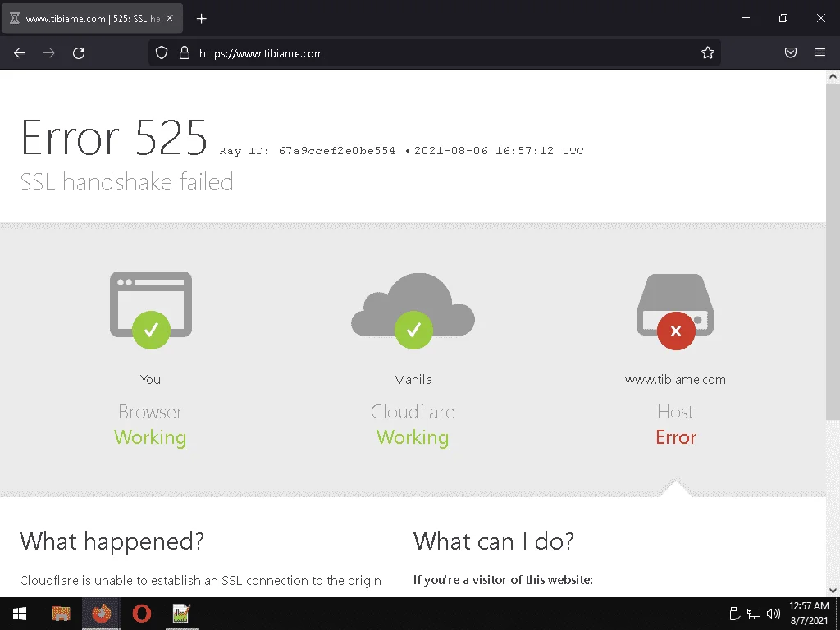This screenshot has height=630, width=840.
Task: Click the What happened? heading
Action: 112,541
